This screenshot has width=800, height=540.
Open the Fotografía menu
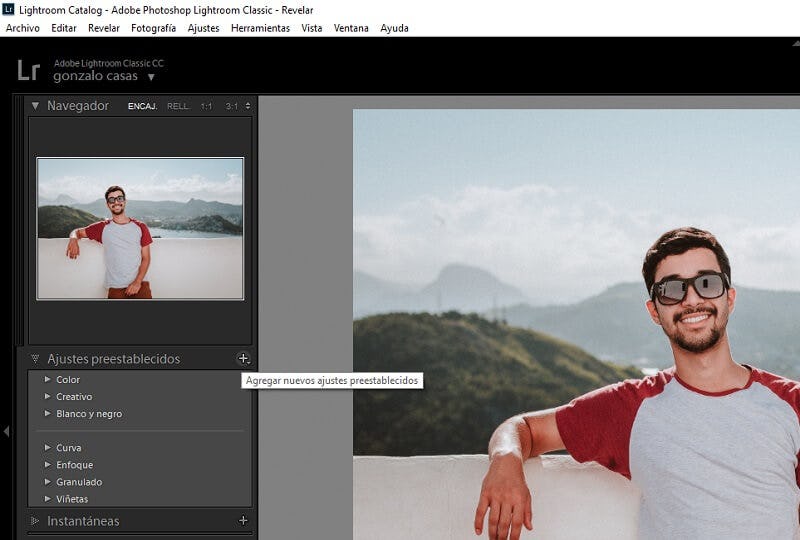(153, 28)
